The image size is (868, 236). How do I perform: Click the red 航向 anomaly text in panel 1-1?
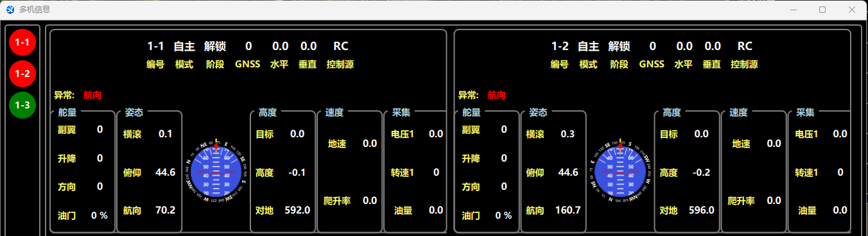tap(92, 95)
